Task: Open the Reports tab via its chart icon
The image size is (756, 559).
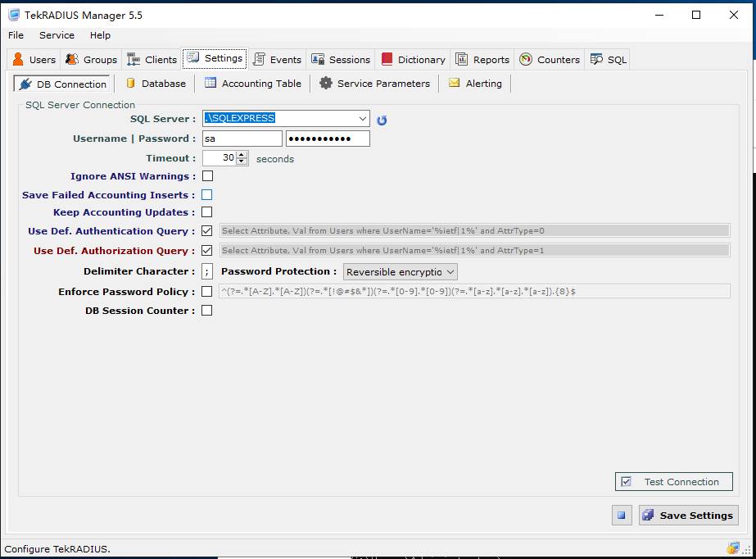Action: (x=461, y=59)
